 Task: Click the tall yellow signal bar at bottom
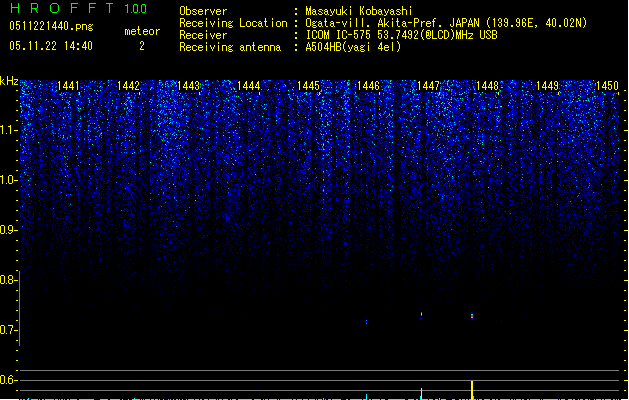point(472,390)
